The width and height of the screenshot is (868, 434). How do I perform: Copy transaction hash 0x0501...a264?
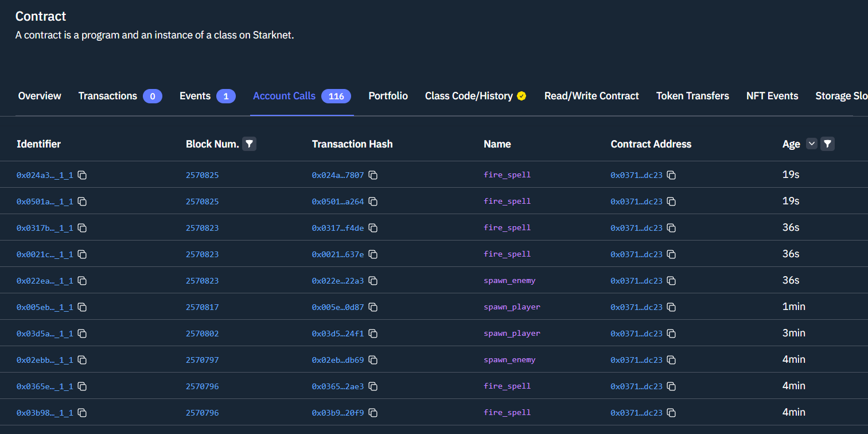pyautogui.click(x=373, y=201)
